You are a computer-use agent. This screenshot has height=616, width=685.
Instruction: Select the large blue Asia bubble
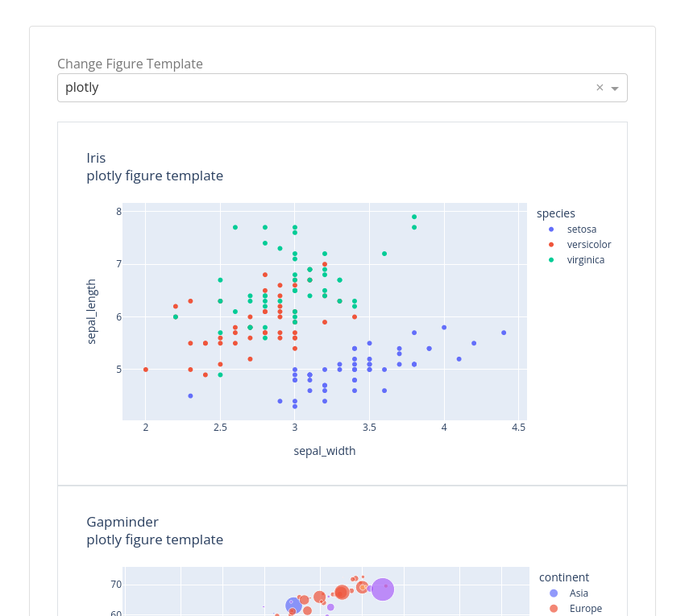(293, 606)
